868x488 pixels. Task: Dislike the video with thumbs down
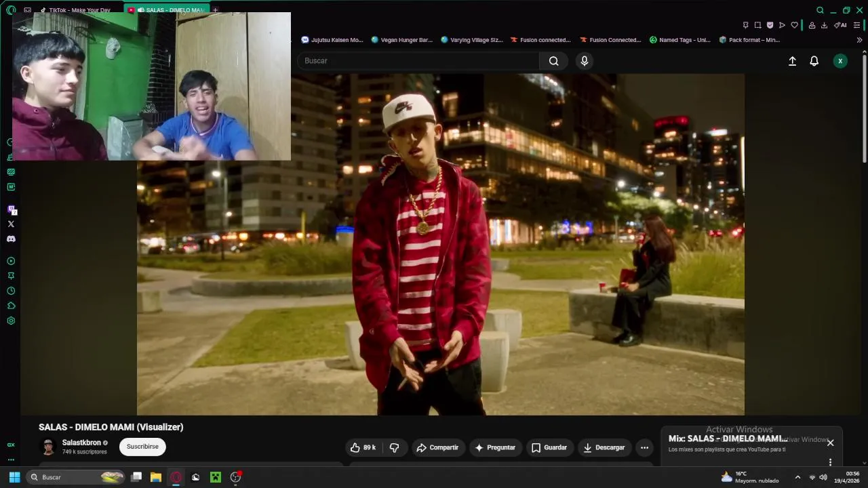[394, 447]
